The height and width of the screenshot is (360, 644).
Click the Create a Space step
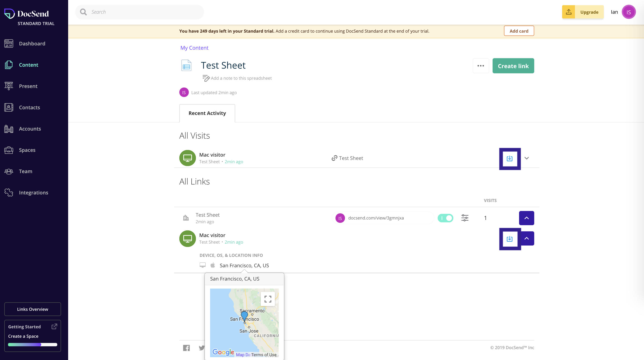coord(23,336)
